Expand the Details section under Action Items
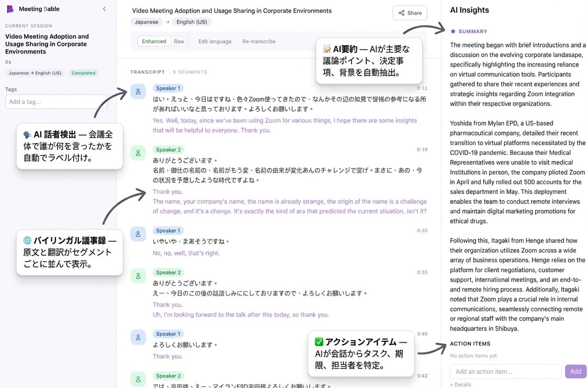This screenshot has height=388, width=588. (x=460, y=384)
